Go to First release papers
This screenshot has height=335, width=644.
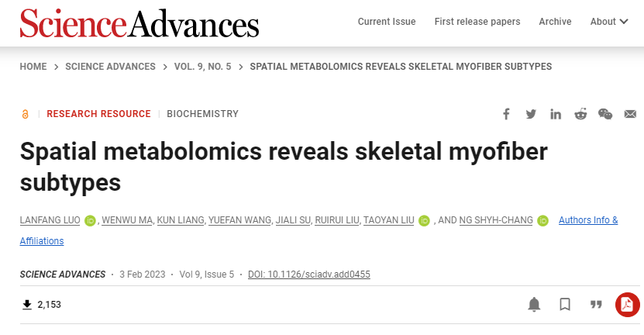click(x=477, y=22)
